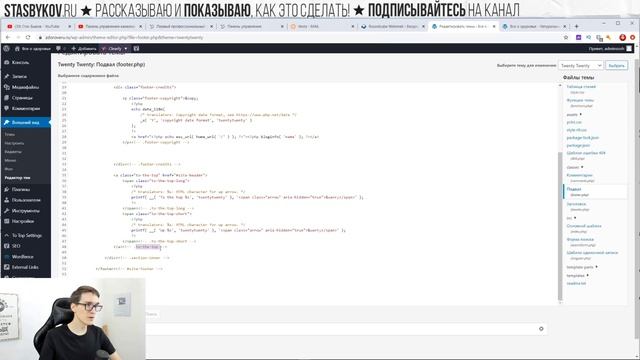This screenshot has height=360, width=640.
Task: Open Внешний вид menu in sidebar
Action: pyautogui.click(x=25, y=122)
